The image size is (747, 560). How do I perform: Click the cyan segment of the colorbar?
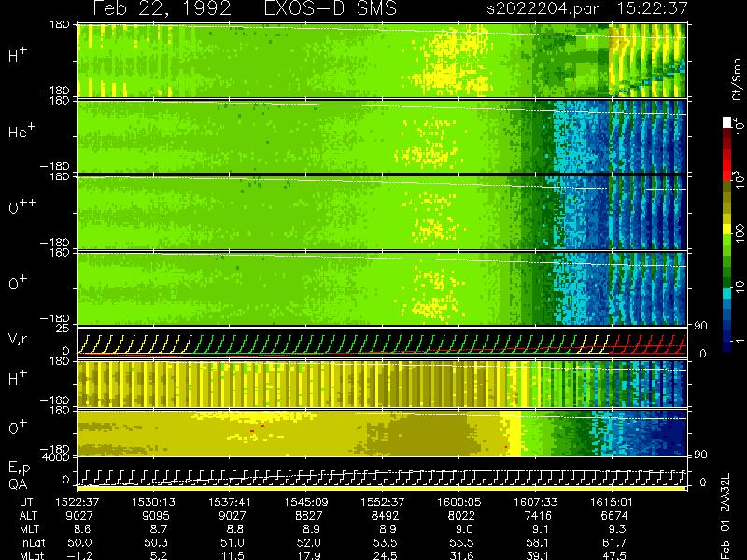727,293
